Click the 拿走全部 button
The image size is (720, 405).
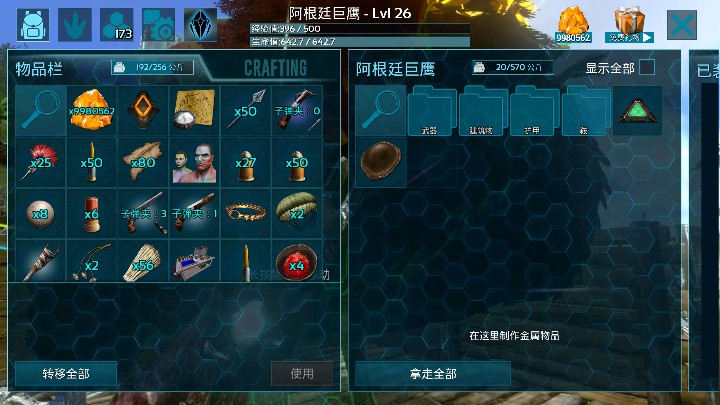tap(433, 374)
